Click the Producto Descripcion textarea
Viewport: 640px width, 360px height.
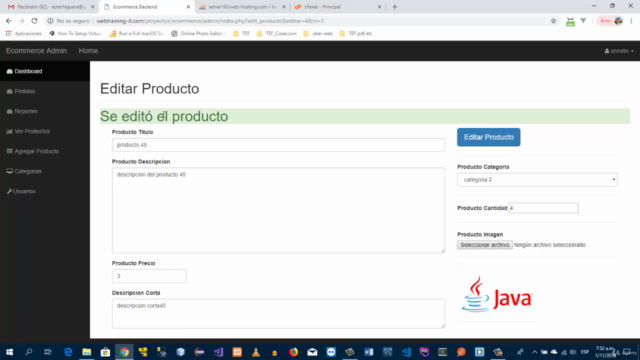(x=278, y=210)
